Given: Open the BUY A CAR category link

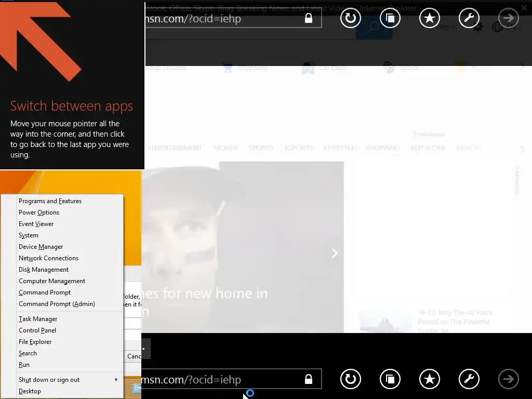Looking at the screenshot, I should click(x=428, y=148).
